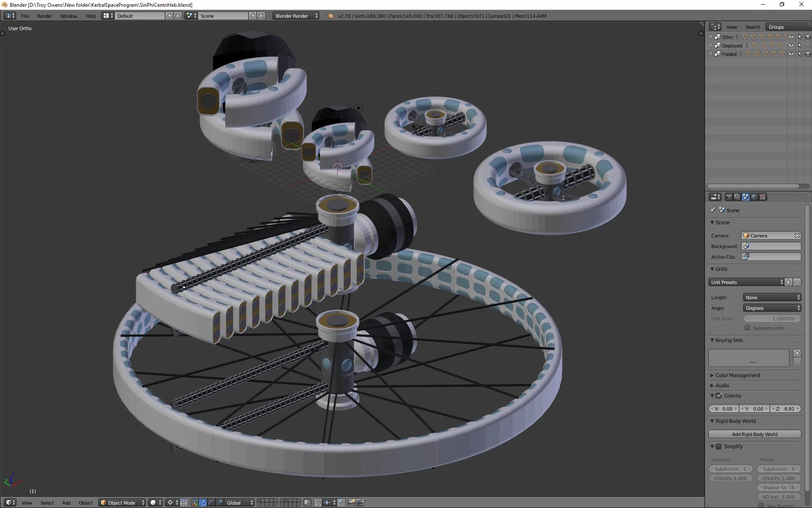
Task: Enable the Simplify checkbox
Action: (719, 446)
